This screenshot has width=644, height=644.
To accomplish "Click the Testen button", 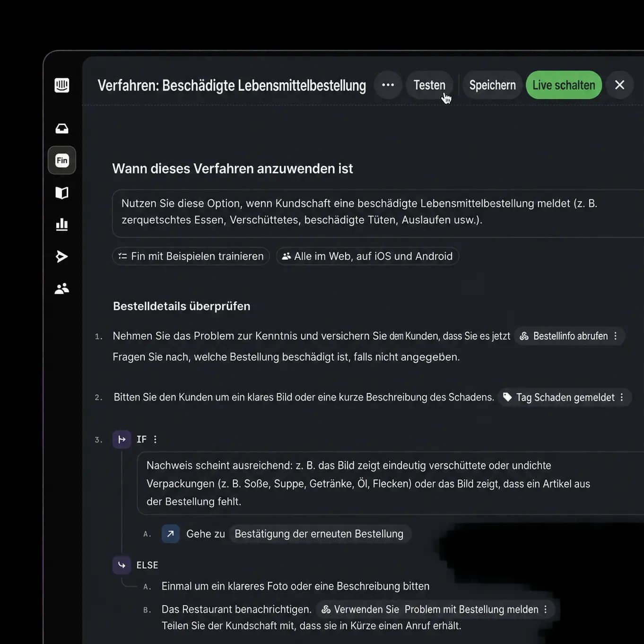I will [x=429, y=85].
